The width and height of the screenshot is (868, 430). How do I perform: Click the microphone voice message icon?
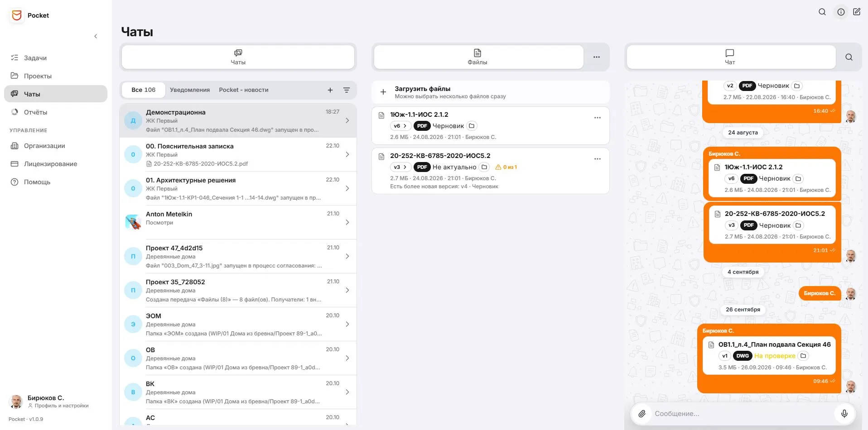point(844,413)
